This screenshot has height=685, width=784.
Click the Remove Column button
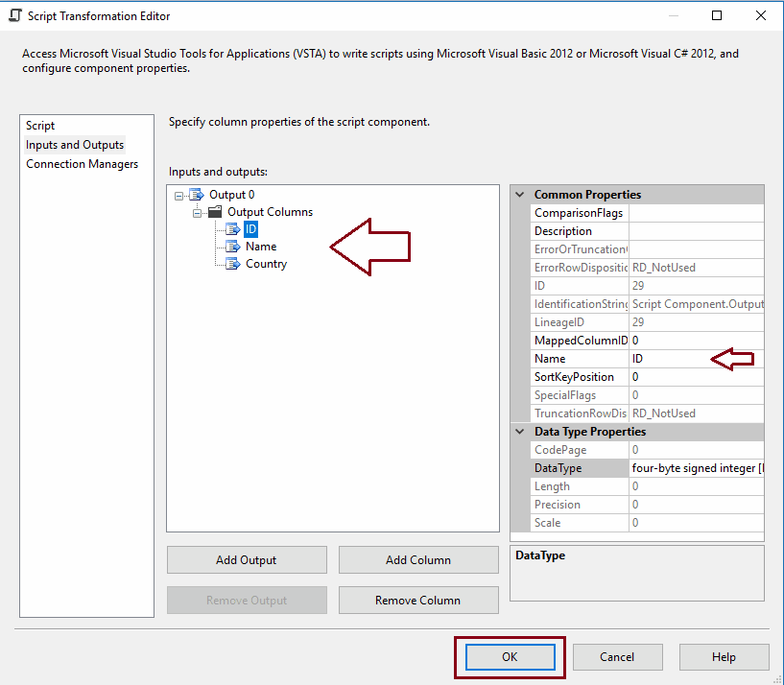[417, 600]
